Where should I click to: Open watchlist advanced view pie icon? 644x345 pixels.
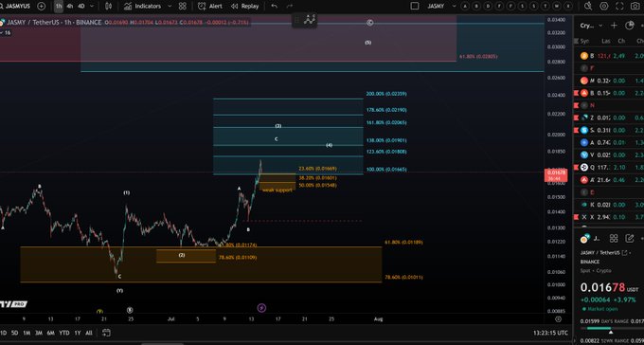pos(629,26)
